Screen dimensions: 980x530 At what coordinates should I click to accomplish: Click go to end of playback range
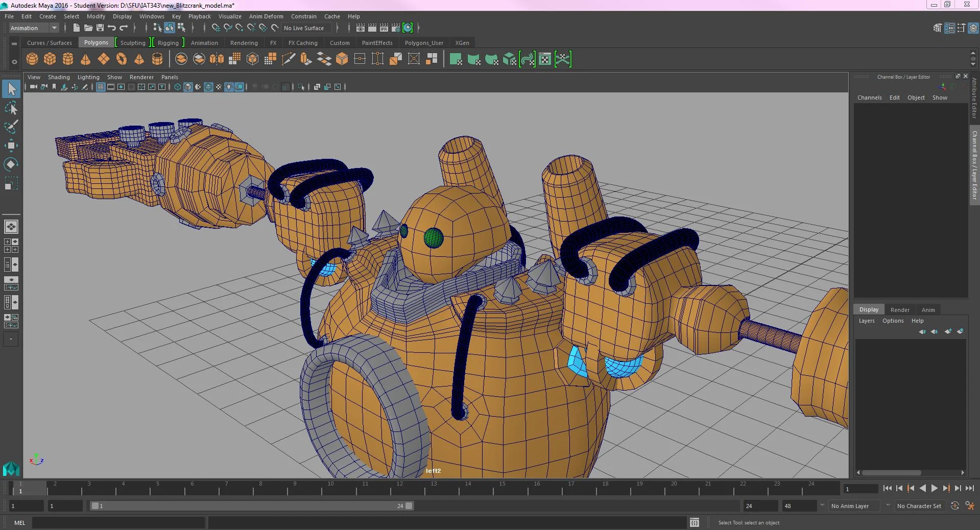pos(970,489)
